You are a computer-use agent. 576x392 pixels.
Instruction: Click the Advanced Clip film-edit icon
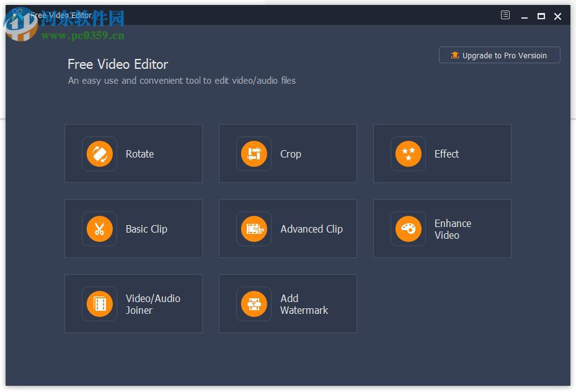pyautogui.click(x=254, y=228)
